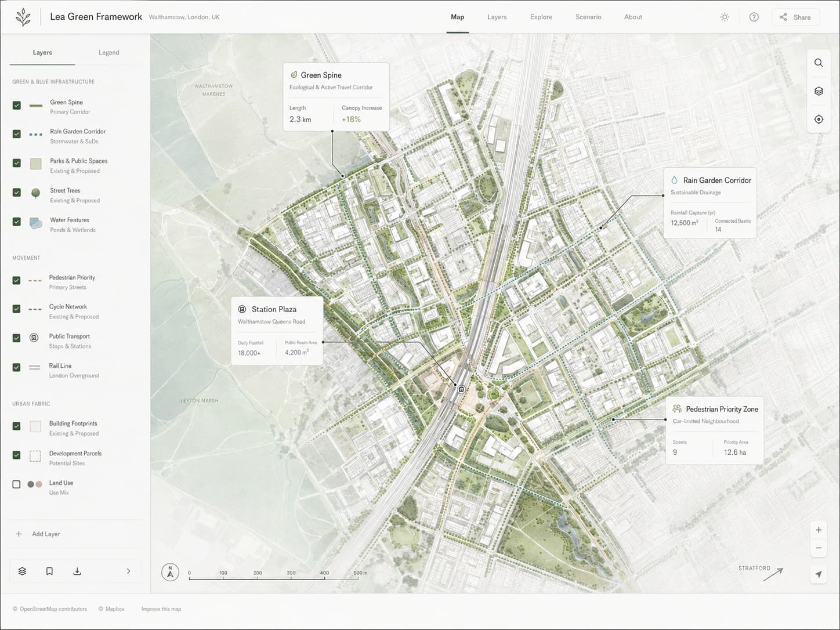Click the layers stack icon in sidebar footer
840x630 pixels.
pos(22,571)
